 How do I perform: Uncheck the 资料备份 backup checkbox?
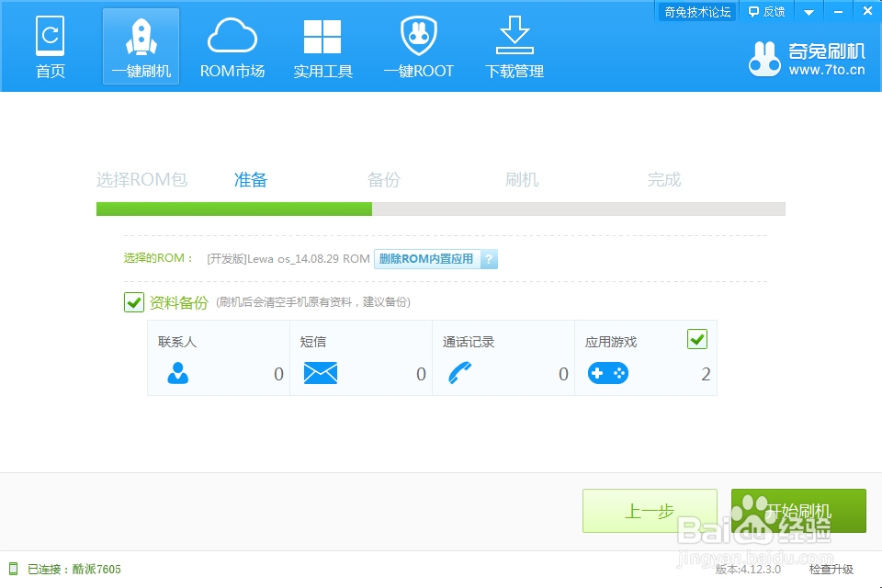click(x=133, y=302)
